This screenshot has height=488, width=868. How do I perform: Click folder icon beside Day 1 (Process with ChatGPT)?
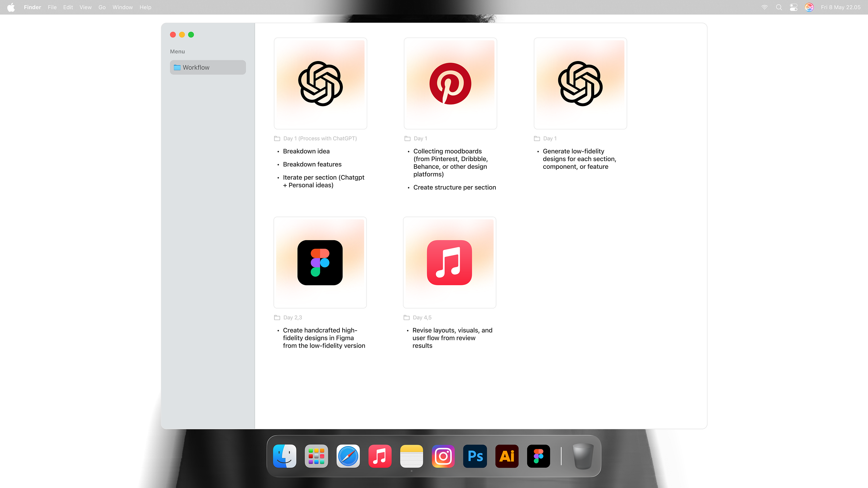277,138
